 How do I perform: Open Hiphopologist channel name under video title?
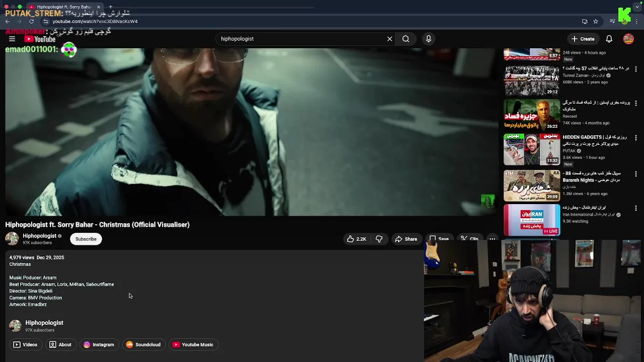click(39, 236)
